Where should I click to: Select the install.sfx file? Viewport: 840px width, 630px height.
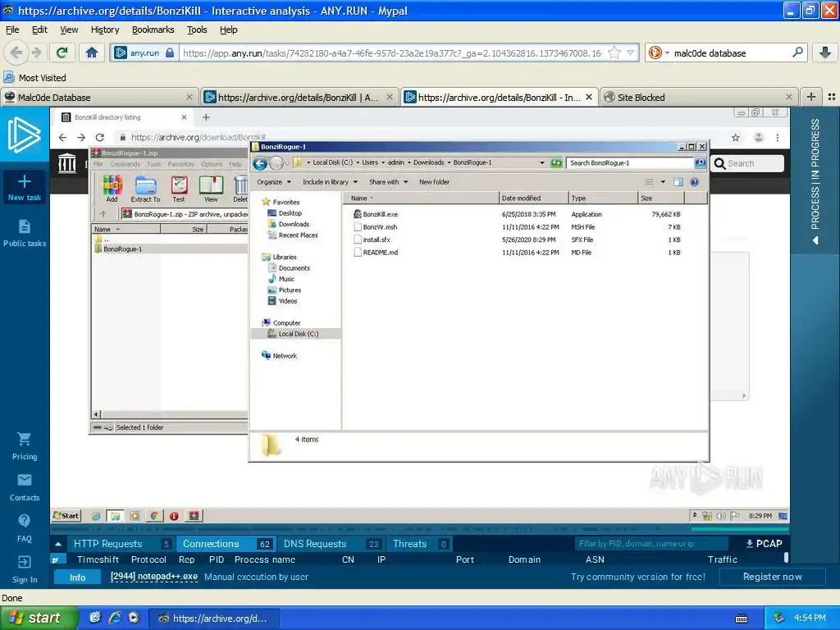click(376, 240)
